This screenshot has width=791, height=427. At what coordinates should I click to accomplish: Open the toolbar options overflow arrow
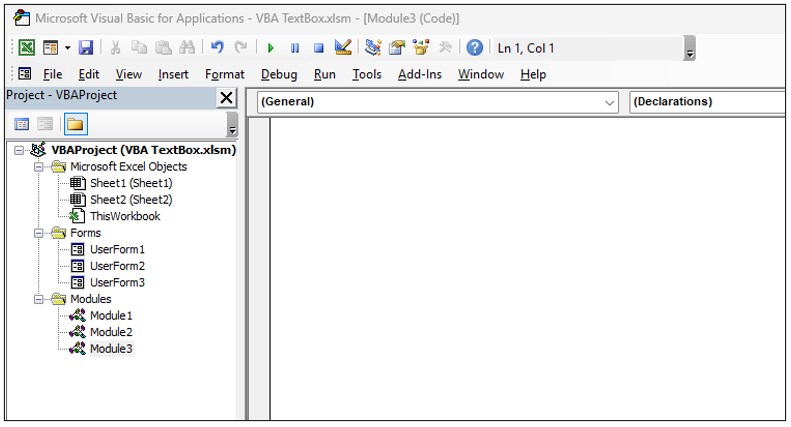(690, 48)
